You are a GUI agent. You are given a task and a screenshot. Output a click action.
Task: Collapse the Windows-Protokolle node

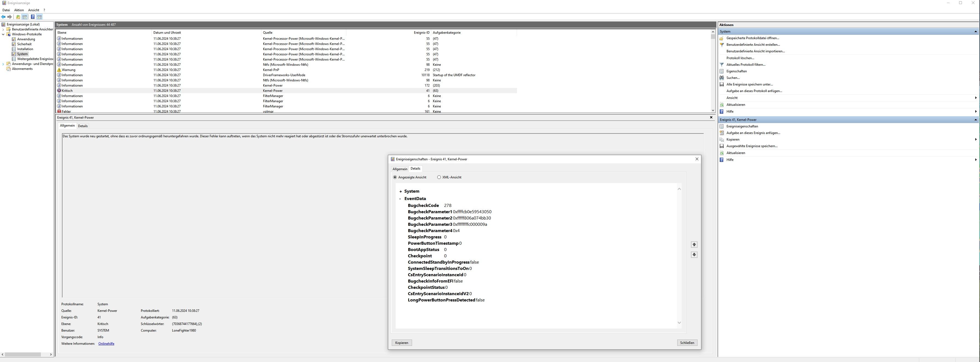pyautogui.click(x=3, y=34)
